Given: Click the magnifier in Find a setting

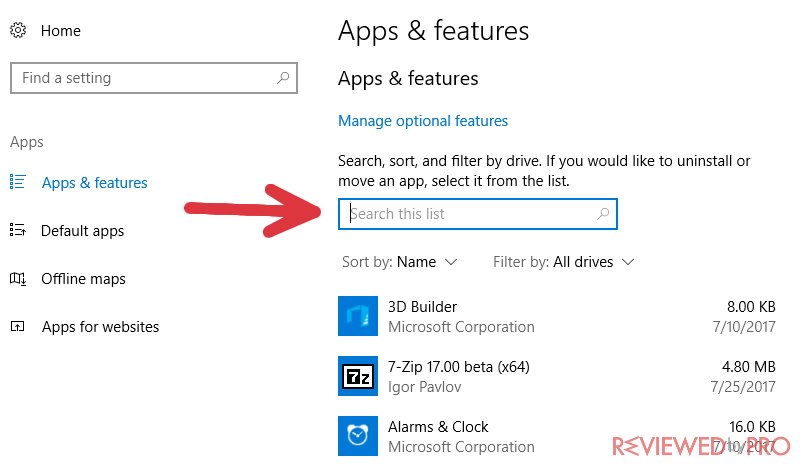Looking at the screenshot, I should click(x=283, y=78).
